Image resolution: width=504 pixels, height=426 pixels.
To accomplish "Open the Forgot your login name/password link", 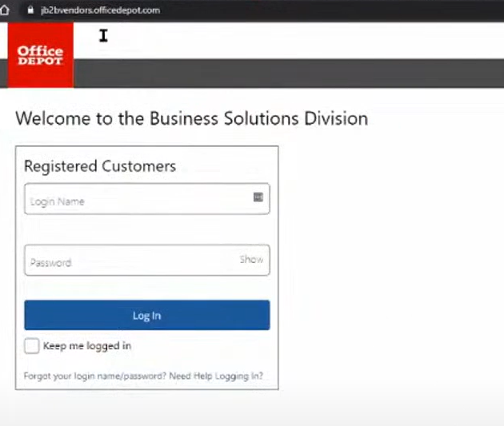I will (x=95, y=376).
